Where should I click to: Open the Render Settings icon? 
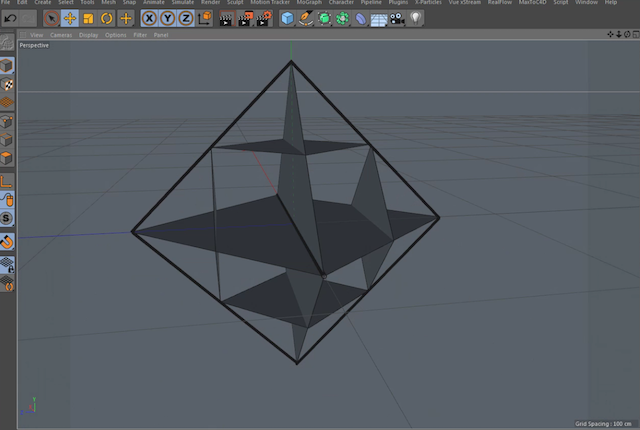264,18
